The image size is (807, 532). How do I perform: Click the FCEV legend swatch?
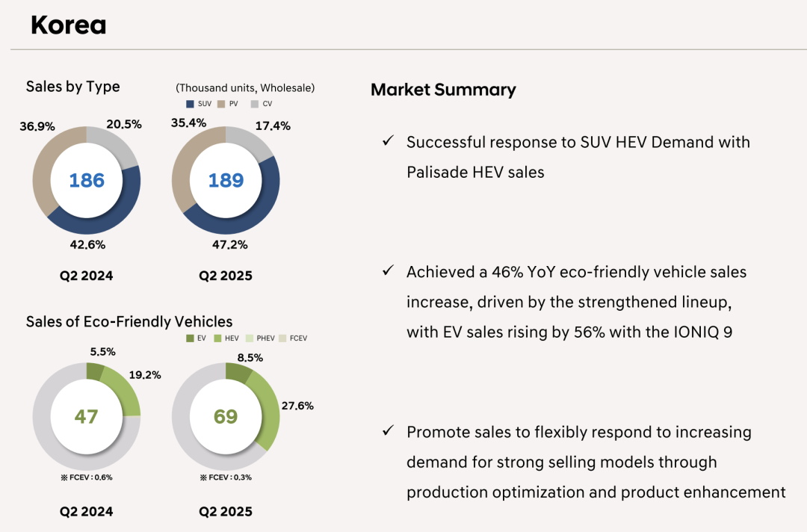(x=282, y=338)
